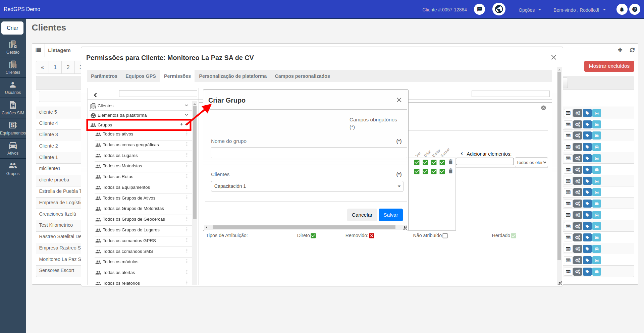This screenshot has height=333, width=644.
Task: Click the Mostrar excluídos button
Action: coord(609,66)
